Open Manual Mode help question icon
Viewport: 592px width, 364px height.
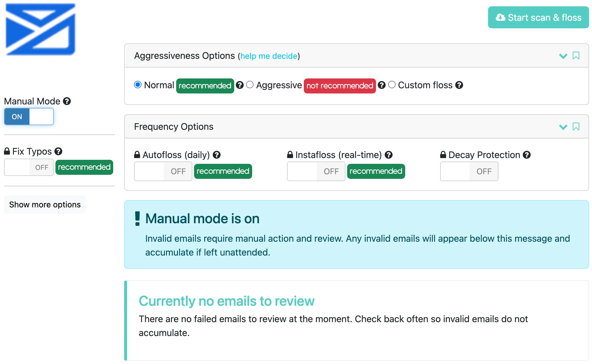pyautogui.click(x=67, y=101)
